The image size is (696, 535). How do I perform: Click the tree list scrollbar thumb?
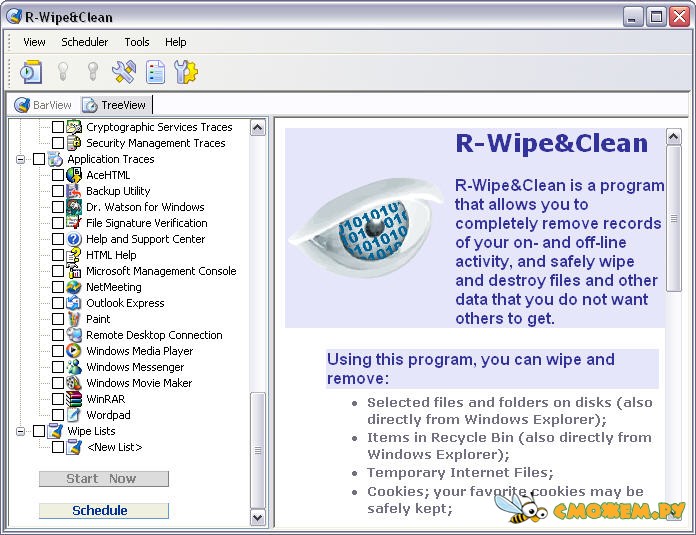[x=258, y=450]
